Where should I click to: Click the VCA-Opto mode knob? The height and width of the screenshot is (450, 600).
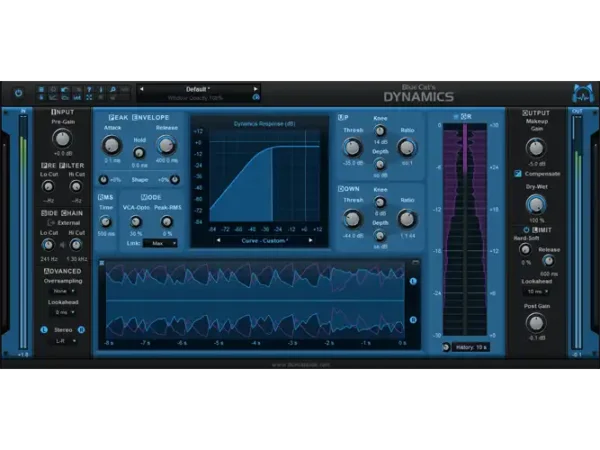(135, 222)
